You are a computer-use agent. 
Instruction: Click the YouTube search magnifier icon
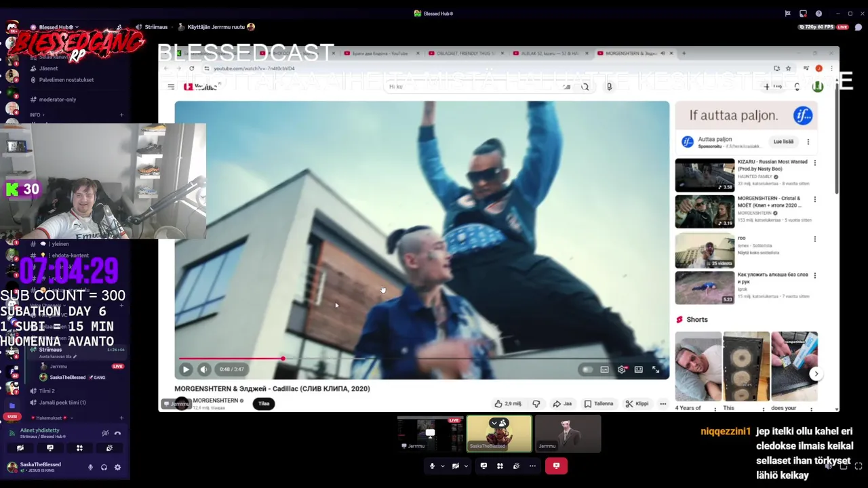click(585, 87)
